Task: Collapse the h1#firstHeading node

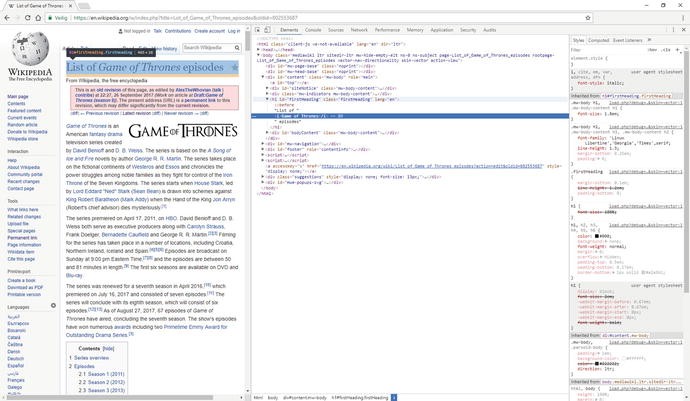Action: (x=268, y=99)
